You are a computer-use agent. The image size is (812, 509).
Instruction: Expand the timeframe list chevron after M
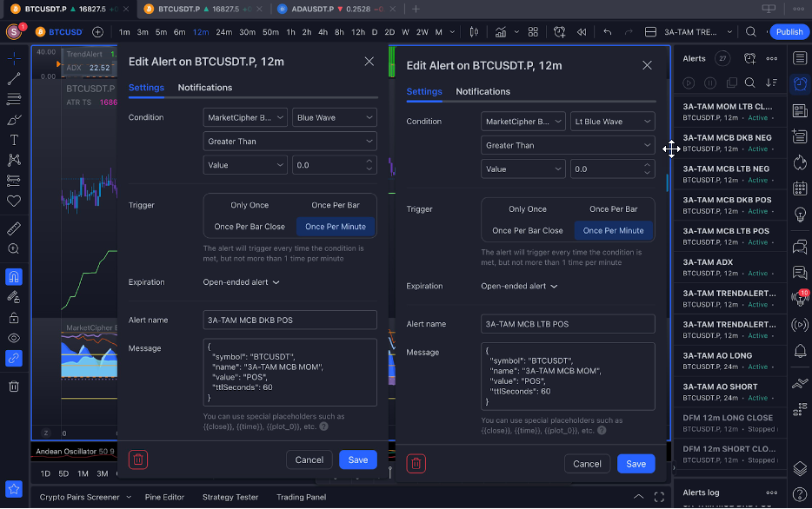[x=452, y=32]
